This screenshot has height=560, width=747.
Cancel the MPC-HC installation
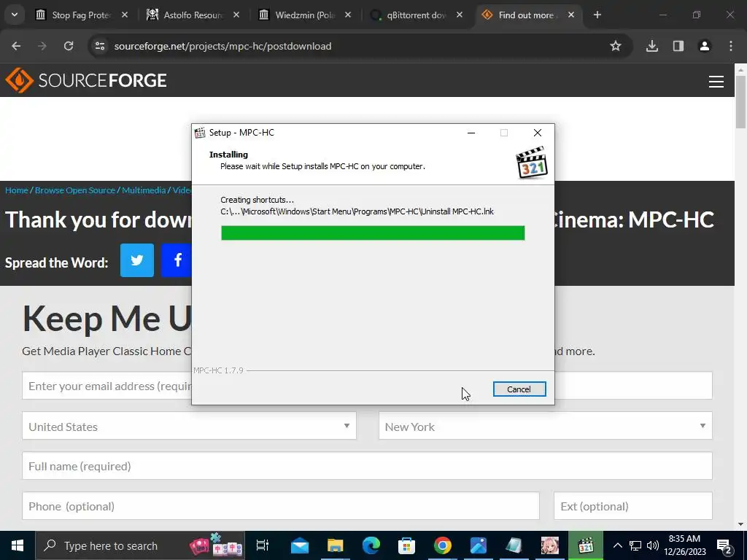point(519,389)
